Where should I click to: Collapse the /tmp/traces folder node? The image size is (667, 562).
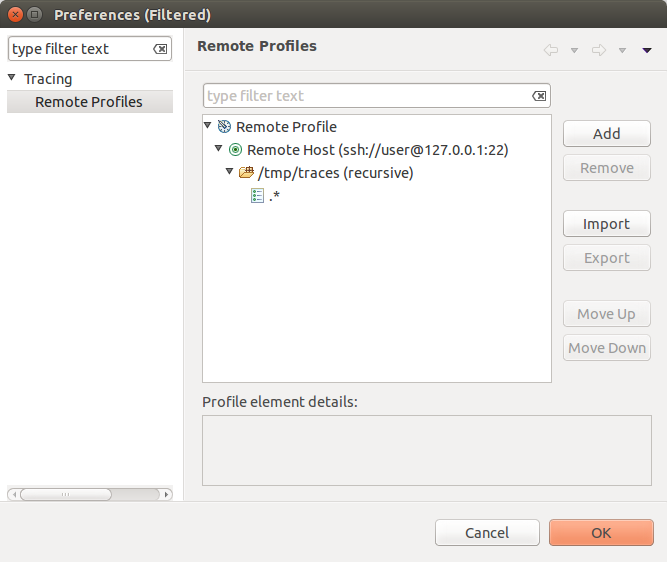[x=230, y=173]
